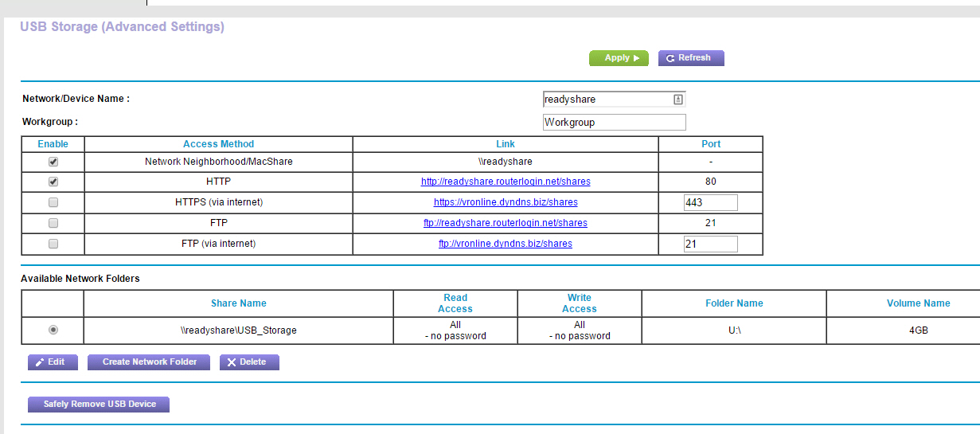Disable the HTTP access method checkbox
The height and width of the screenshot is (434, 980).
(53, 182)
